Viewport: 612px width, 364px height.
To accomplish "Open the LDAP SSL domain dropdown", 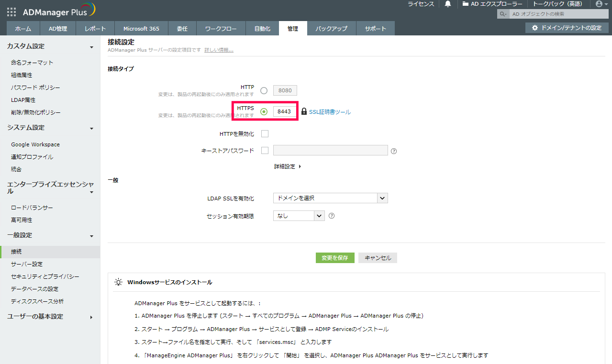I will [x=330, y=198].
